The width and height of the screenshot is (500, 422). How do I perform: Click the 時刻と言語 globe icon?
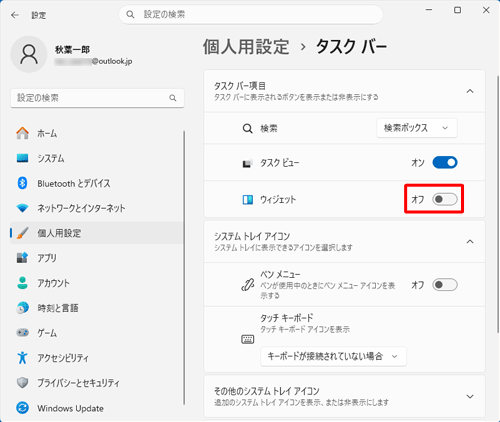pos(22,308)
